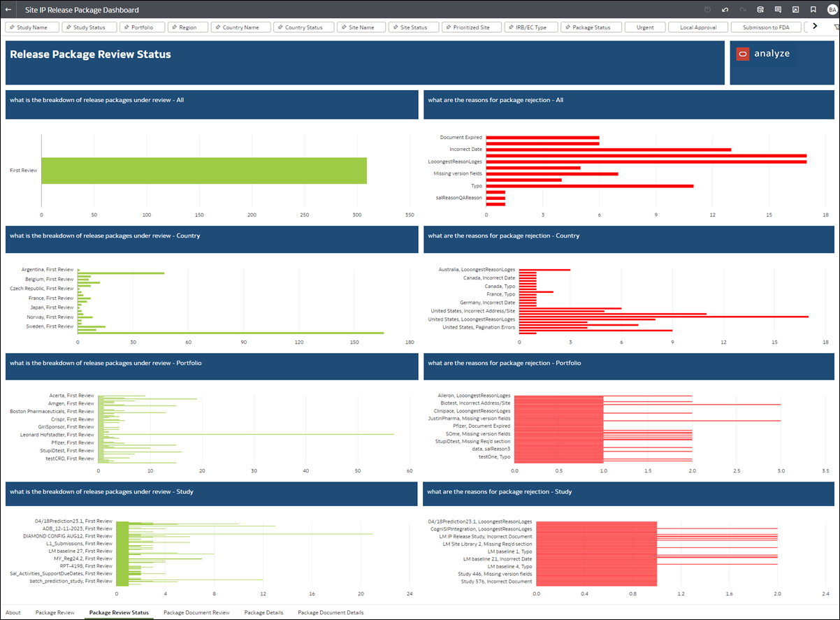Click the Submission to FDA button
Viewport: 840px width, 620px height.
(767, 27)
